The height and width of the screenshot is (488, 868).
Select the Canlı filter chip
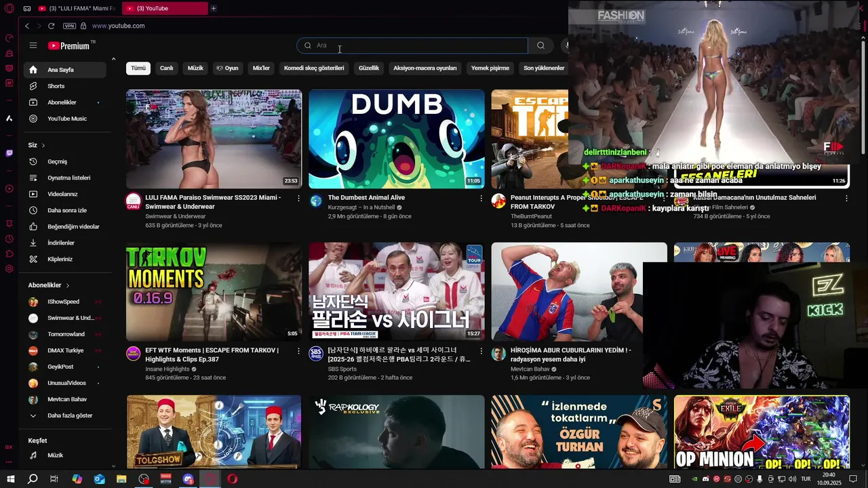[x=167, y=68]
